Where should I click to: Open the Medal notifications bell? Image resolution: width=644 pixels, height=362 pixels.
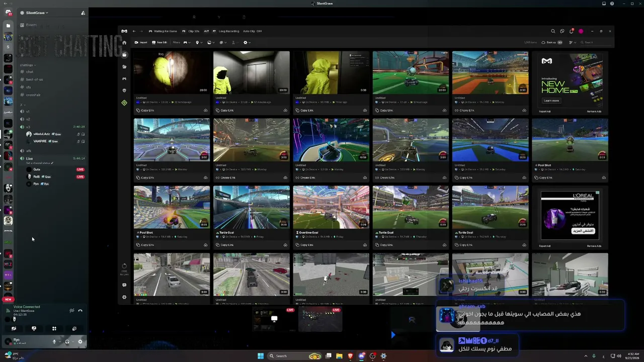coord(571,31)
